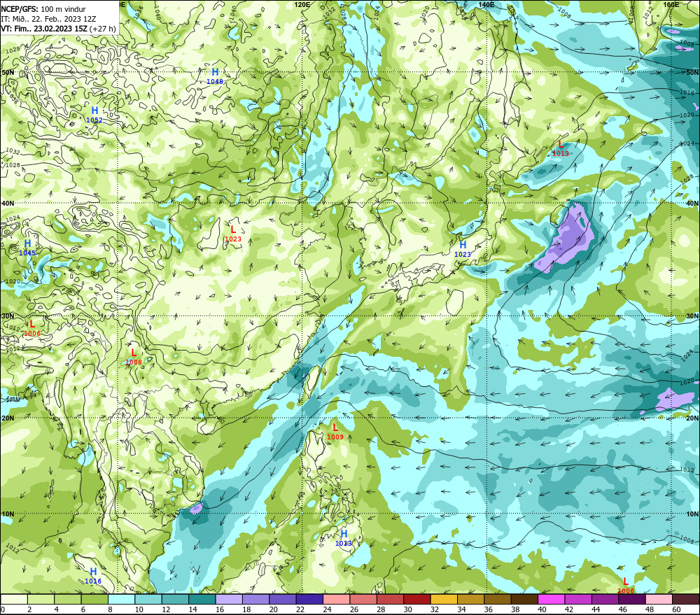Pick the pale yellow 0–2 legend swatch
This screenshot has width=700, height=615.
coord(14,599)
